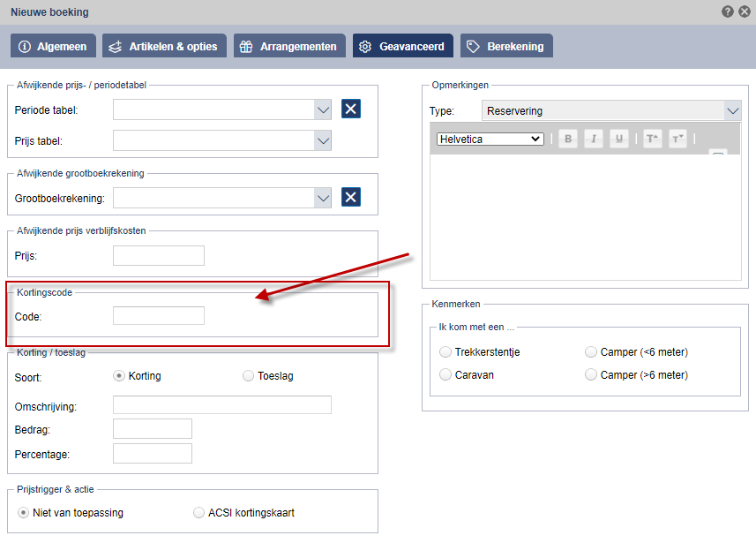Select Niet van toepassing radio option
This screenshot has width=756, height=543.
(x=23, y=513)
